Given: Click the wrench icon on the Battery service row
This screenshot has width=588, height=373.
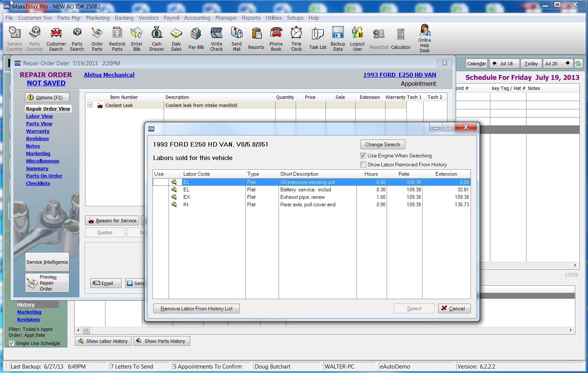Looking at the screenshot, I should (174, 189).
